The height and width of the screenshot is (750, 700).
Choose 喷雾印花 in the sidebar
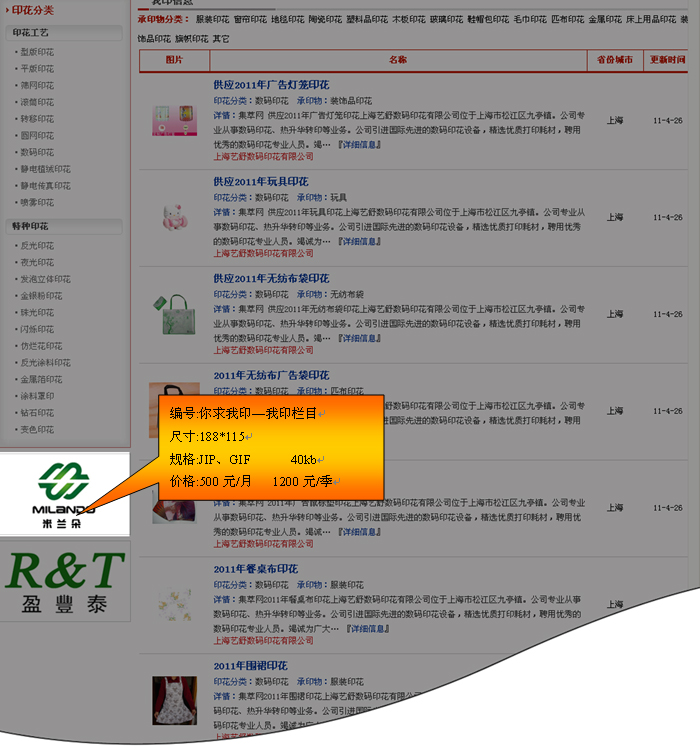click(x=37, y=203)
